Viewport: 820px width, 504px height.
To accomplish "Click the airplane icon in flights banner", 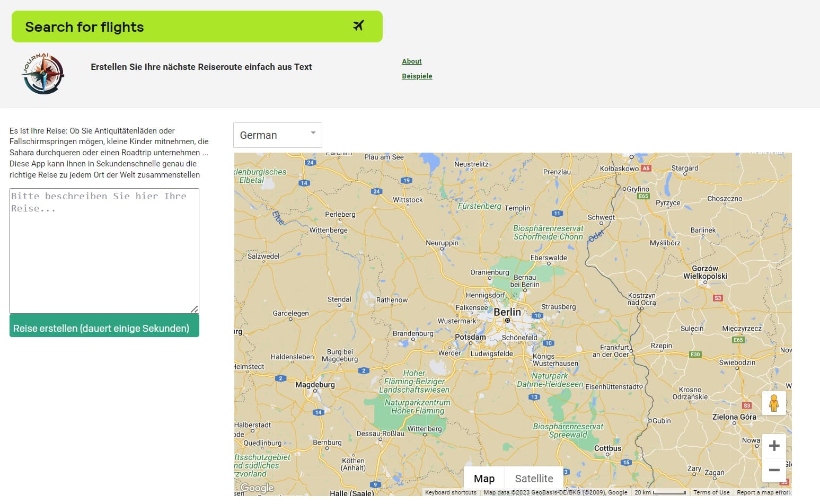I will [359, 25].
